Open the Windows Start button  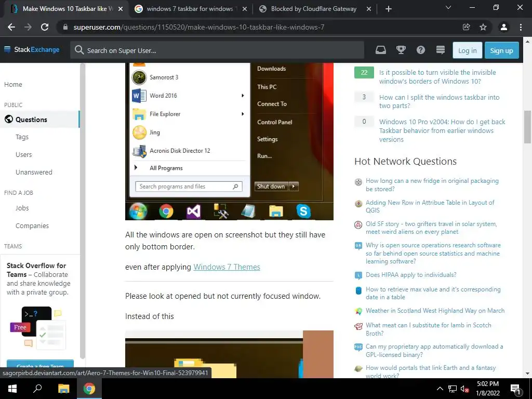tap(12, 389)
